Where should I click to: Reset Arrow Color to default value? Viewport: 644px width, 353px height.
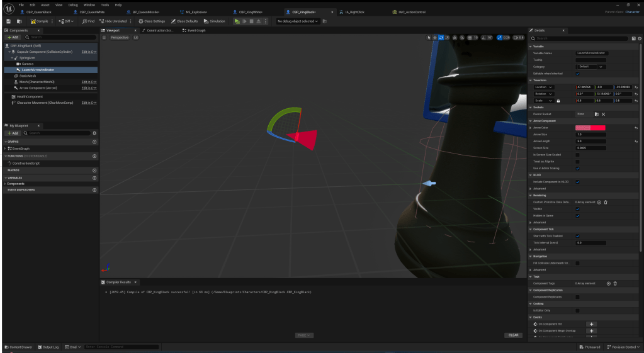[x=636, y=128]
